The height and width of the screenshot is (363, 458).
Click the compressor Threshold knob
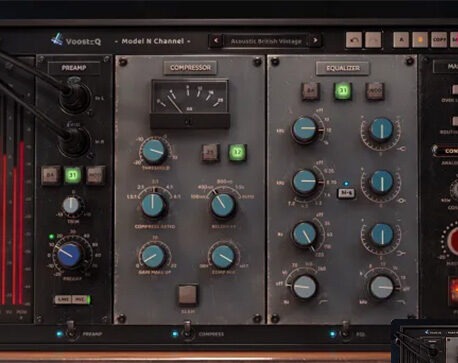[x=154, y=152]
